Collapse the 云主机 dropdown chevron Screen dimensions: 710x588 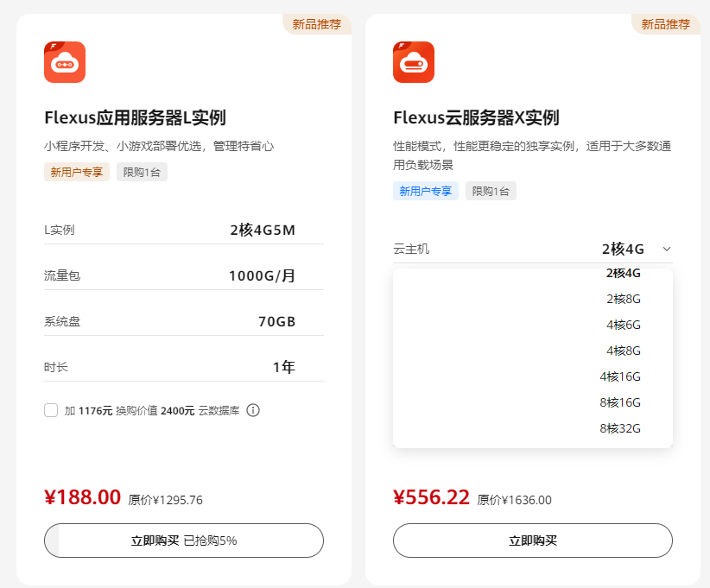coord(667,249)
